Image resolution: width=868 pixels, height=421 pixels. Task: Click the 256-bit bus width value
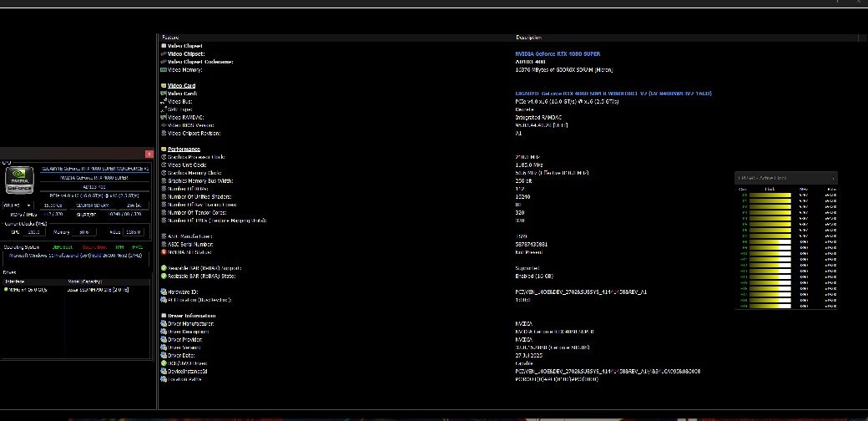coord(523,181)
